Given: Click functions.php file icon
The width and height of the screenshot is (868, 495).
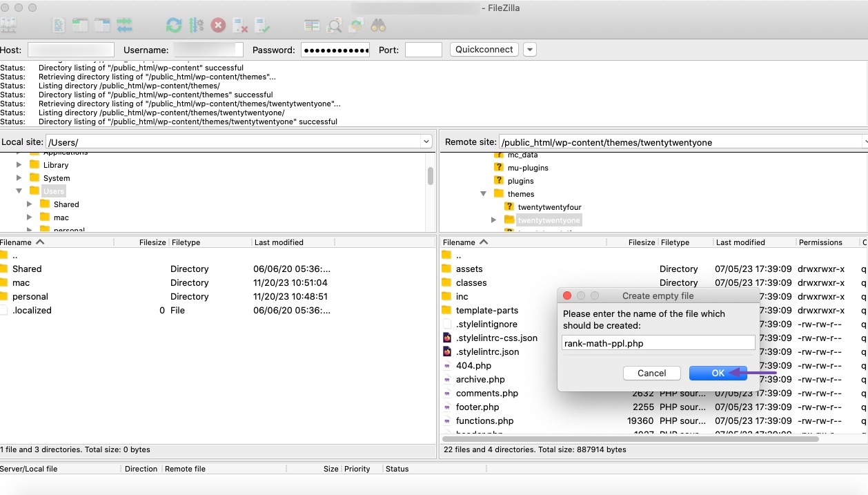Looking at the screenshot, I should 446,420.
